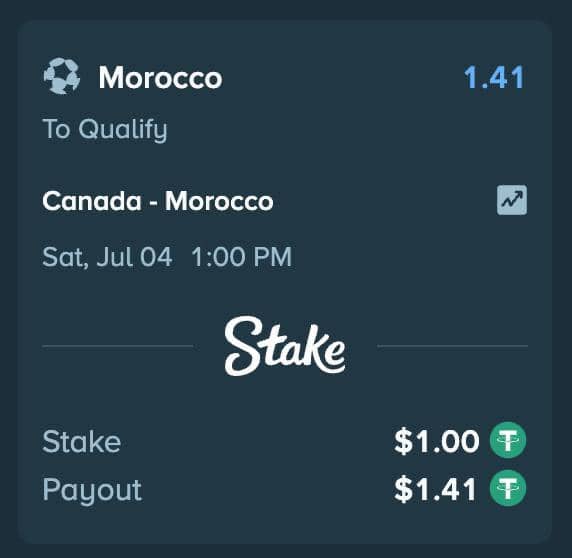
Task: Click the Sat, Jul 04 date
Action: (107, 257)
